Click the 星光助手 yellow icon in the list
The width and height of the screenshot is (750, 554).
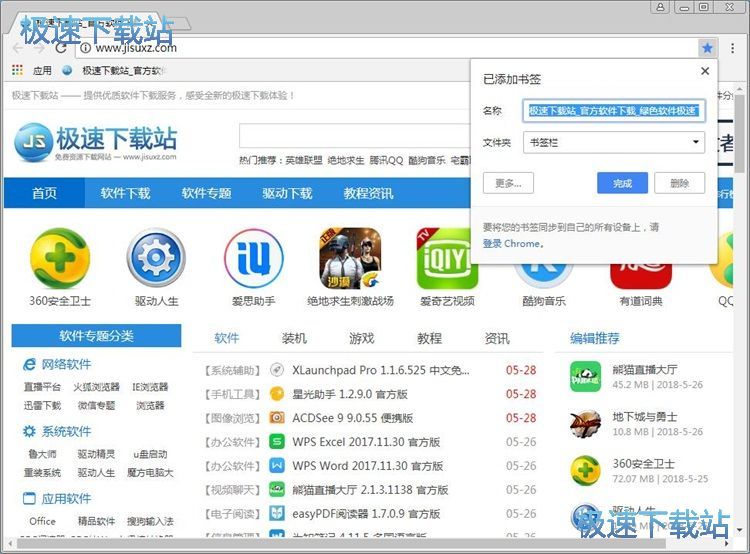click(276, 394)
